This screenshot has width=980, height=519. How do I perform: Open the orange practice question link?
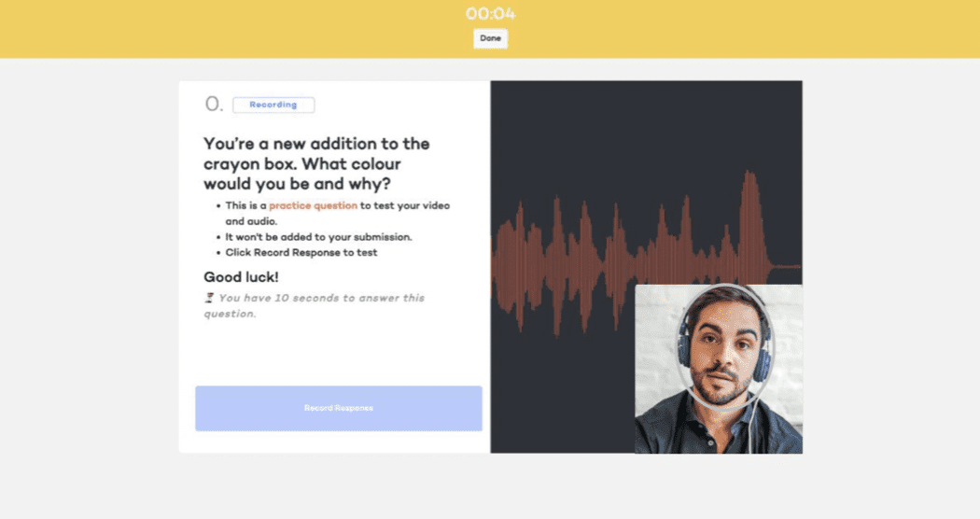(x=313, y=205)
